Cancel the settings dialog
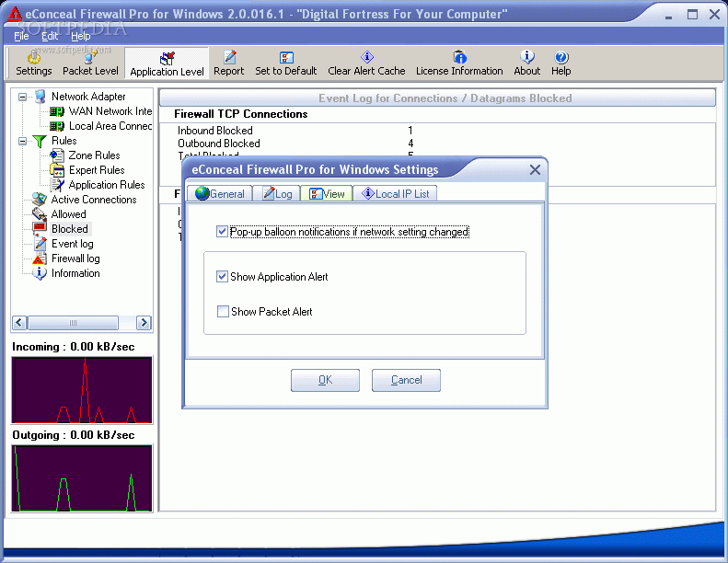The image size is (728, 563). [x=406, y=380]
